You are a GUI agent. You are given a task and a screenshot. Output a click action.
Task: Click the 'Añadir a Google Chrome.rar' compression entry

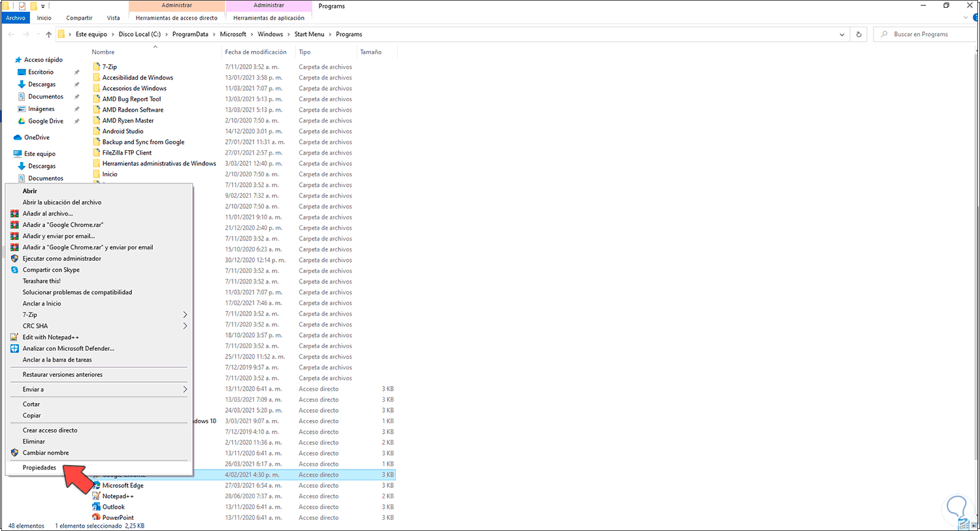pos(64,225)
